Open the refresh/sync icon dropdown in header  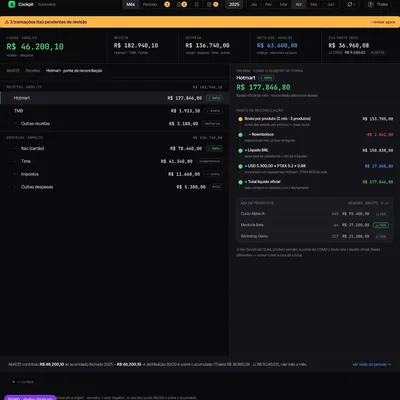pyautogui.click(x=351, y=4)
